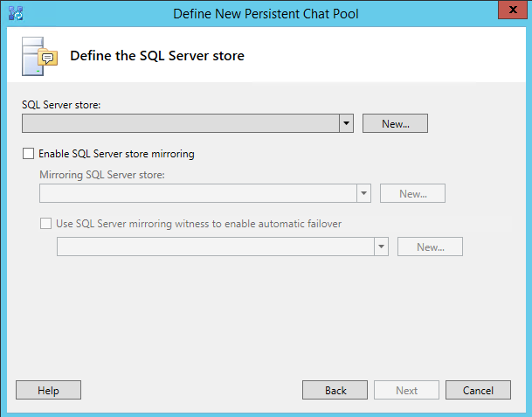Open Help for this wizard page
The image size is (532, 417).
tap(49, 390)
